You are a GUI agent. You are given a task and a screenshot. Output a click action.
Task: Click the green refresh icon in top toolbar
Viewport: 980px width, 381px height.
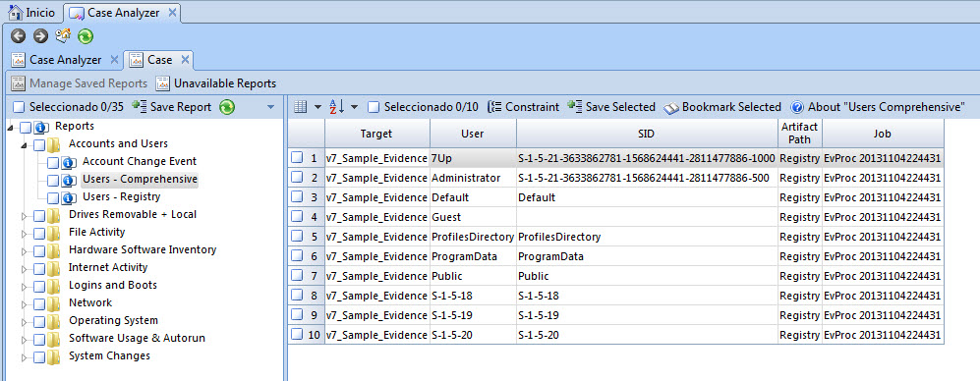[x=86, y=37]
